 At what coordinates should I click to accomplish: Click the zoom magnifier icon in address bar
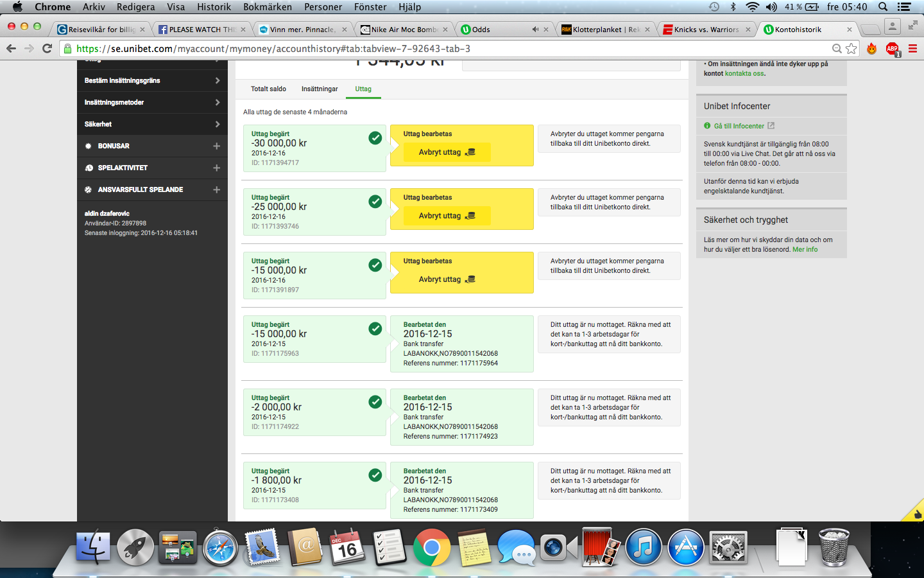(x=837, y=48)
